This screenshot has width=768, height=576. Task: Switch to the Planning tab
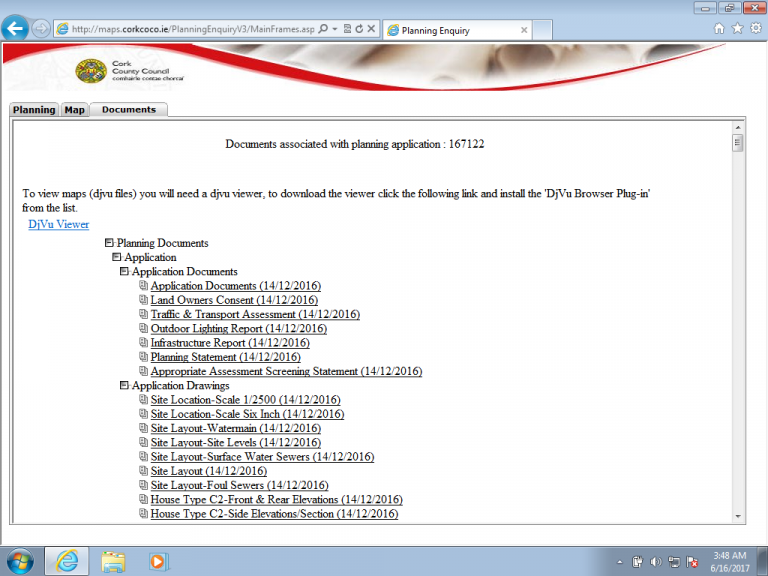click(x=34, y=110)
